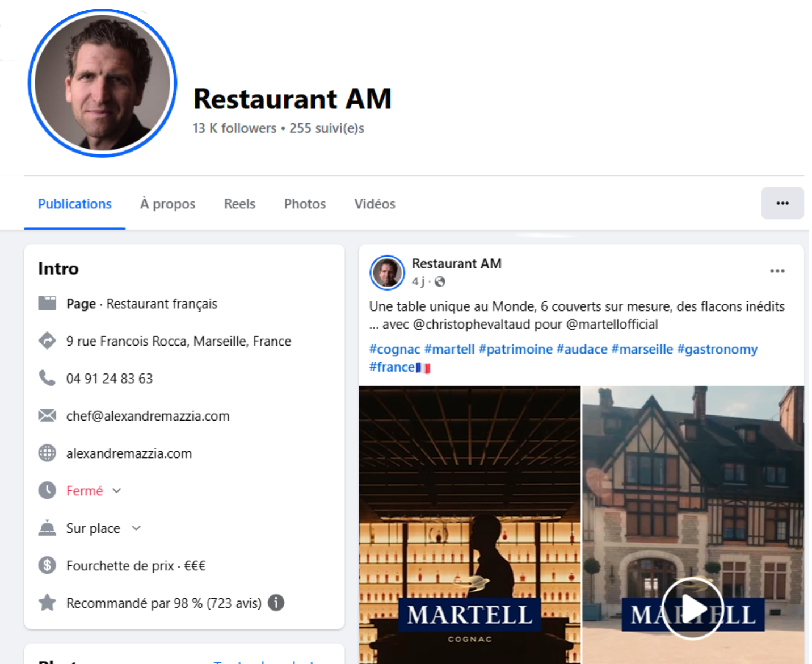Click the alexandremazzia.com website link
812x664 pixels.
point(128,453)
